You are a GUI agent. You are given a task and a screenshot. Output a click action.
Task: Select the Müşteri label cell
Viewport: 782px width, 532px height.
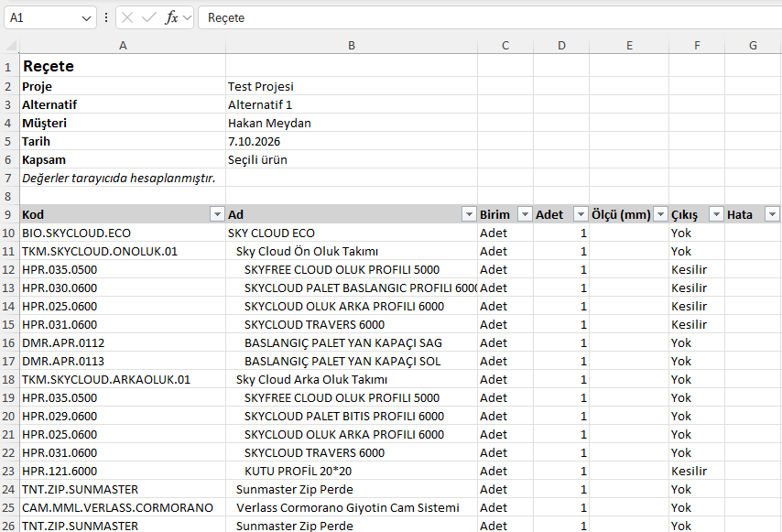pos(123,123)
